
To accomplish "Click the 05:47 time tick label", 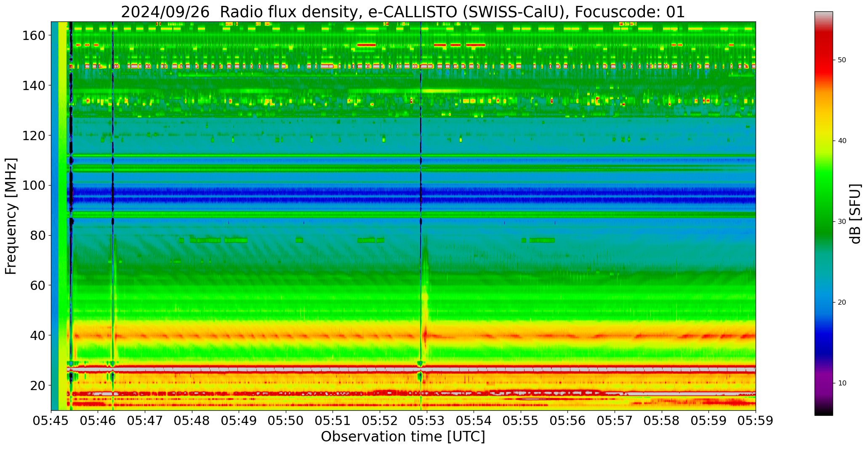I will click(x=145, y=421).
